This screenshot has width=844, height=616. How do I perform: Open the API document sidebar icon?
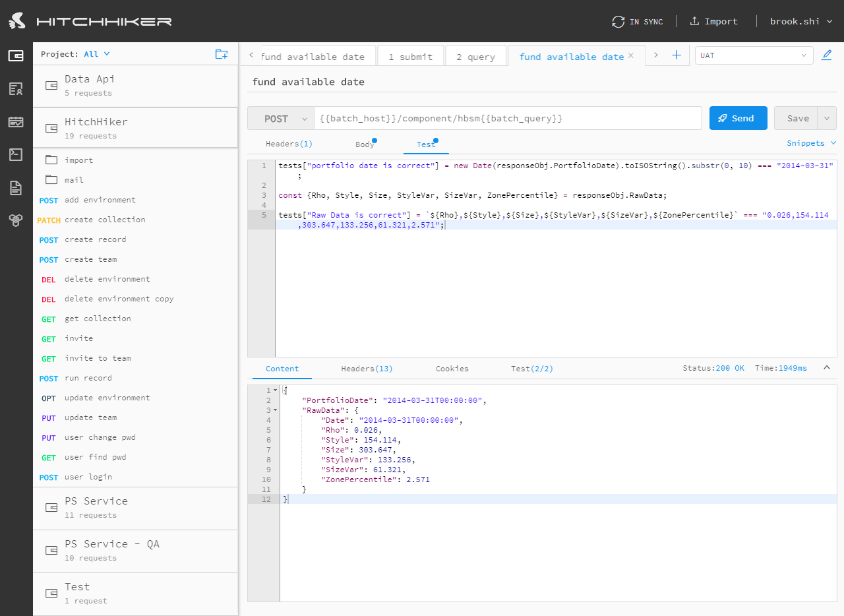(x=16, y=188)
